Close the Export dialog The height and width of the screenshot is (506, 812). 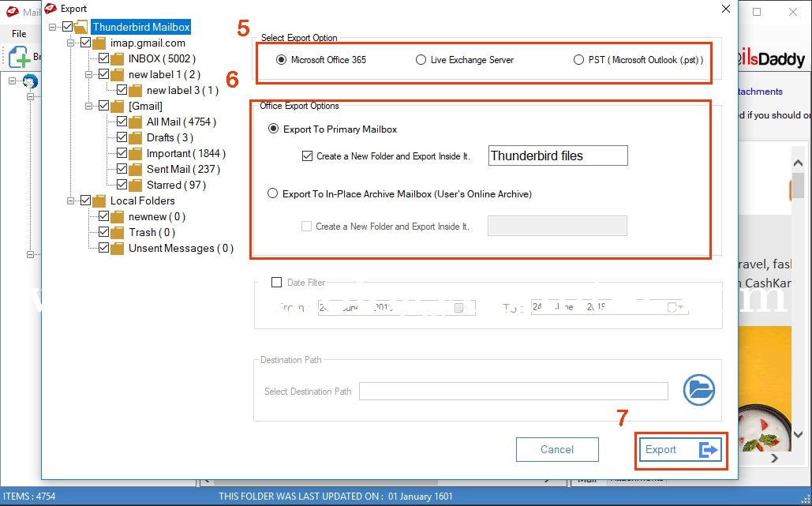click(x=726, y=9)
